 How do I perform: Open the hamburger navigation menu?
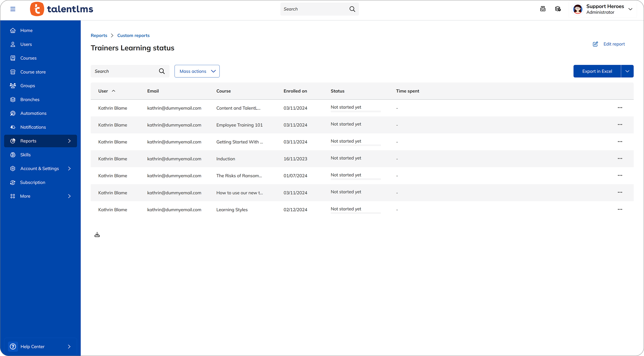[x=13, y=9]
